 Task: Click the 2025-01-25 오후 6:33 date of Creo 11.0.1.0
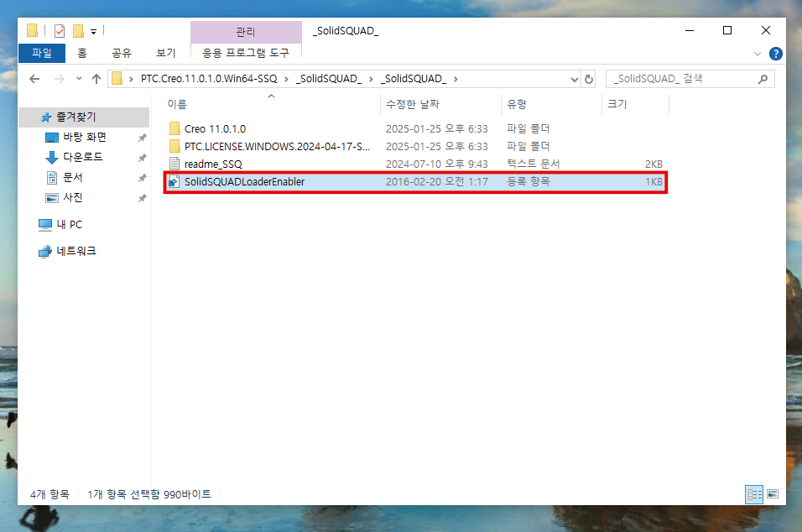pos(437,129)
